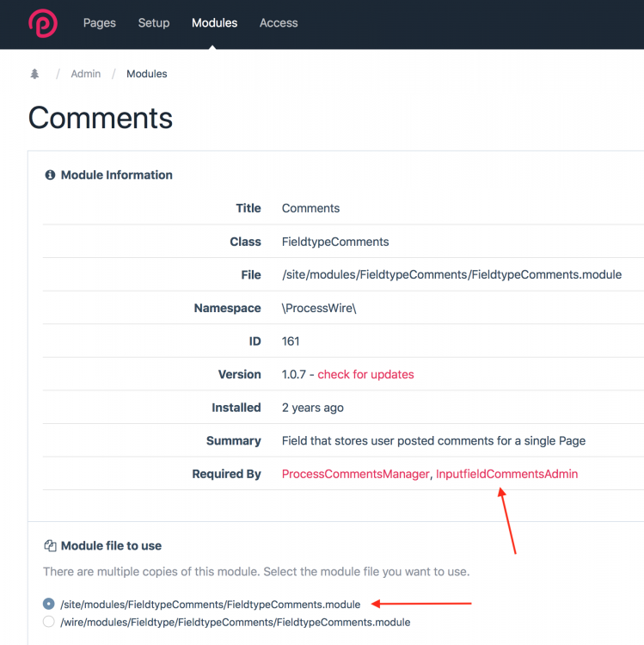The height and width of the screenshot is (645, 644).
Task: Click the multiple copies description text
Action: [x=256, y=571]
